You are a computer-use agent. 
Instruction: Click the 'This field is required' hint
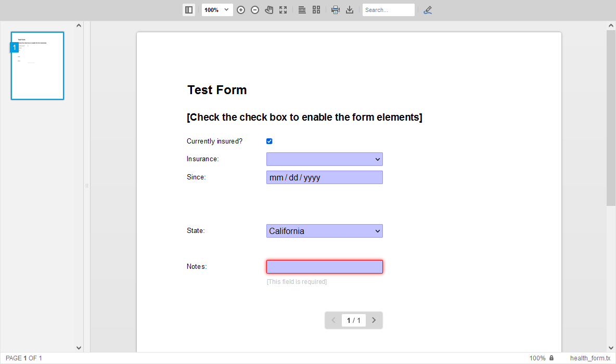point(297,281)
